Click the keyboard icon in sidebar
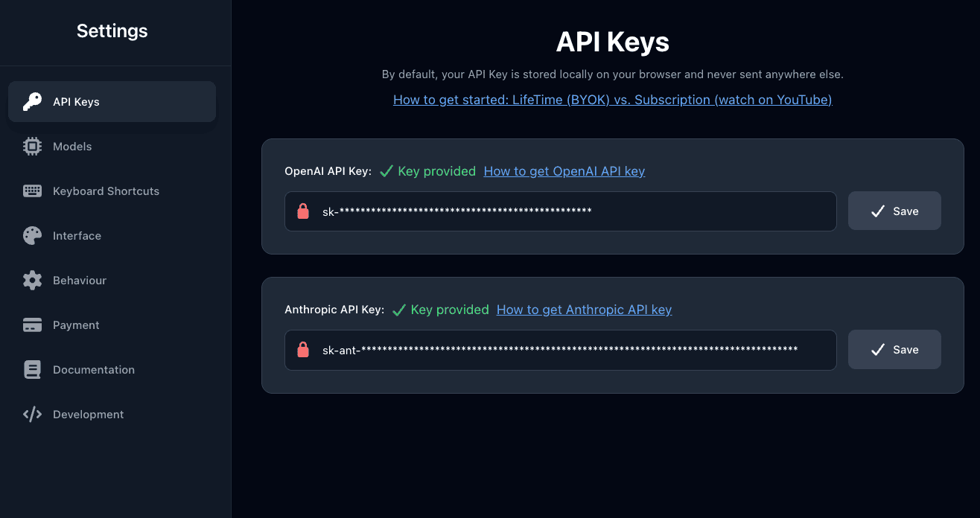 pos(32,191)
